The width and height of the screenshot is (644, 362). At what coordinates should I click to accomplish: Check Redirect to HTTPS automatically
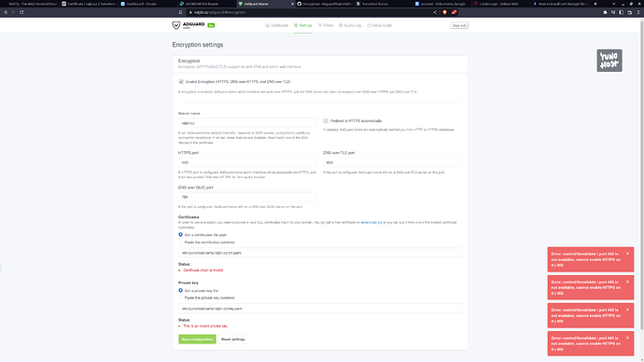(x=326, y=121)
